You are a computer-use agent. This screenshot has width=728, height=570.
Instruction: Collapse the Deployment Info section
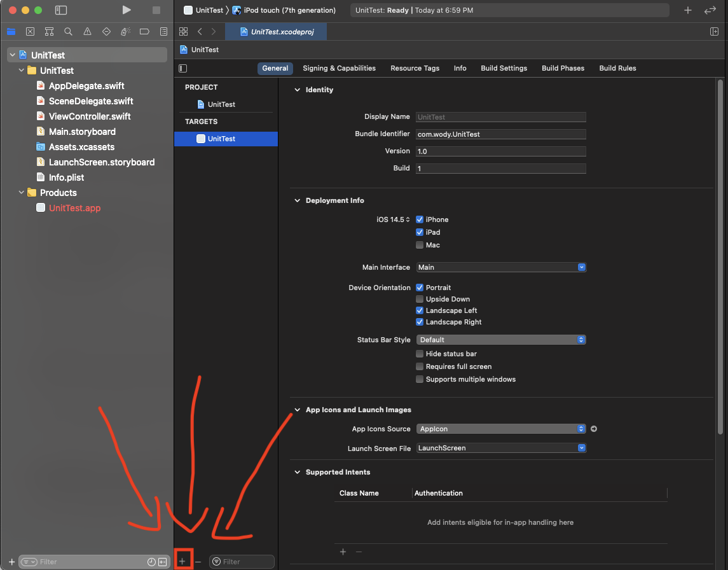(x=297, y=200)
